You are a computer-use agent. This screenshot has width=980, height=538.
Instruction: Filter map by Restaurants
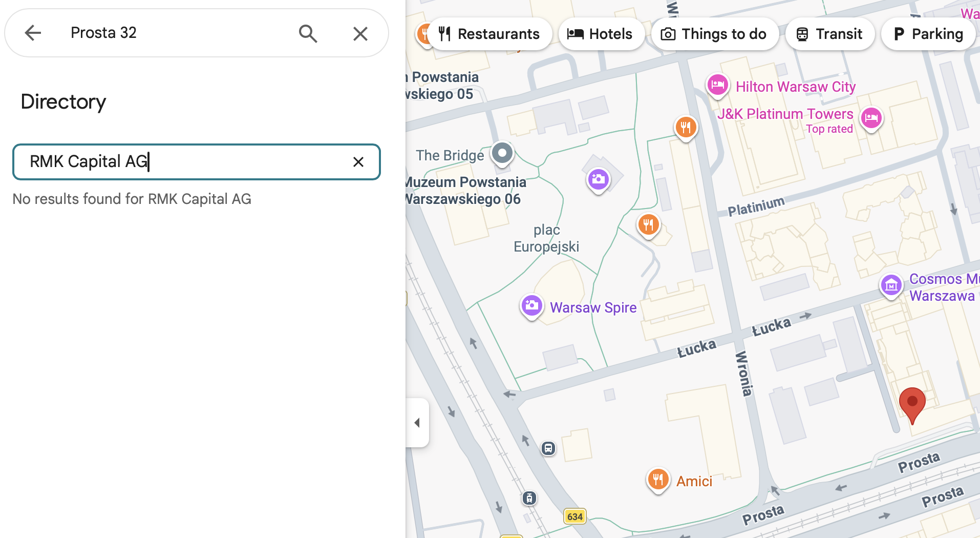click(489, 34)
